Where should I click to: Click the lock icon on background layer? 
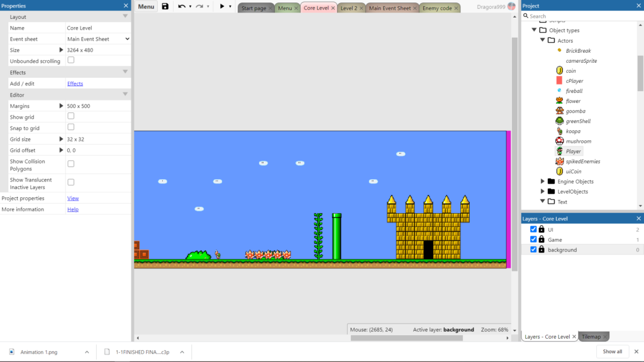click(x=541, y=249)
